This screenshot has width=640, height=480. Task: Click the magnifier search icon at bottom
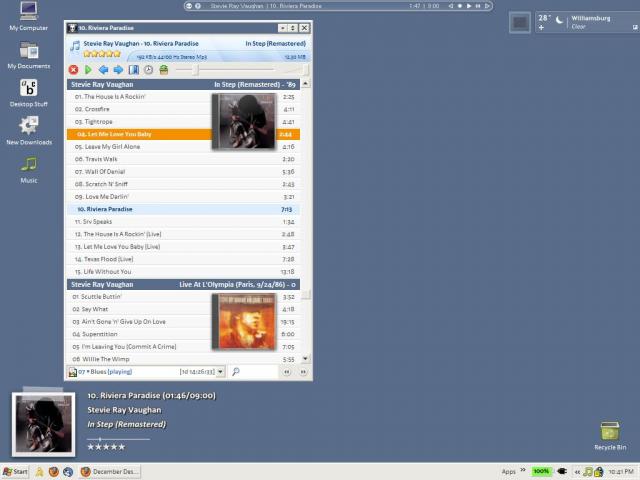[236, 372]
